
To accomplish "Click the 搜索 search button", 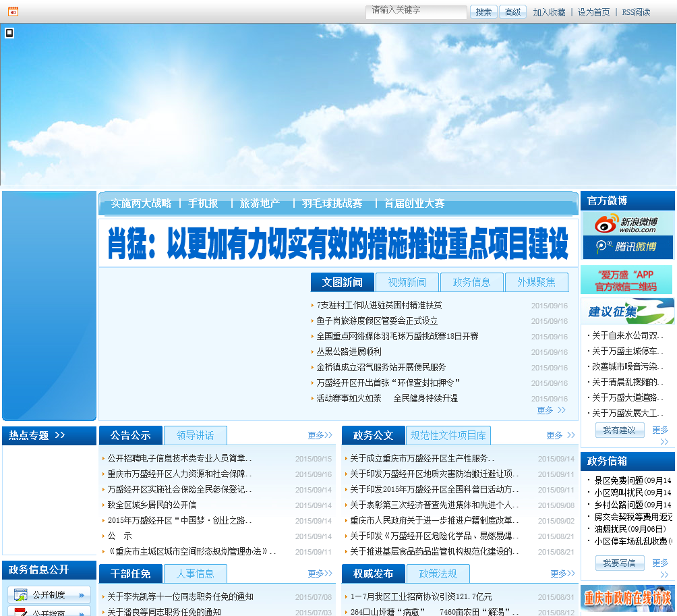I will coord(483,12).
